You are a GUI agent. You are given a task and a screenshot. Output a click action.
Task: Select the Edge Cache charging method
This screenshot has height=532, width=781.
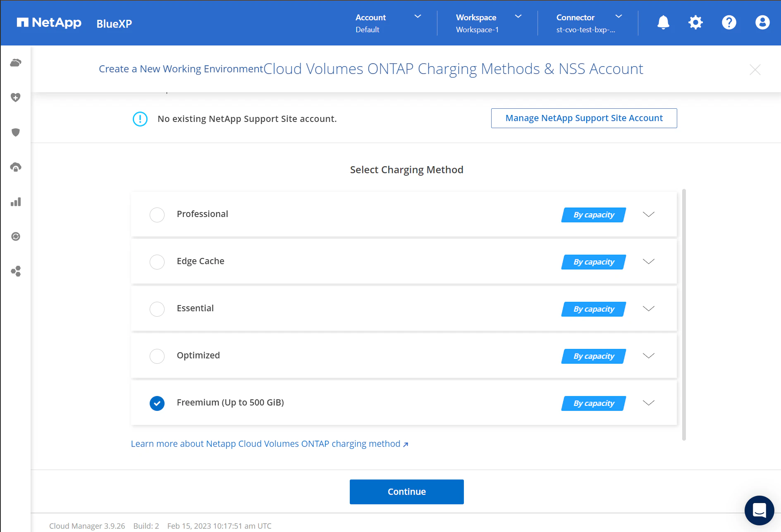pyautogui.click(x=157, y=262)
